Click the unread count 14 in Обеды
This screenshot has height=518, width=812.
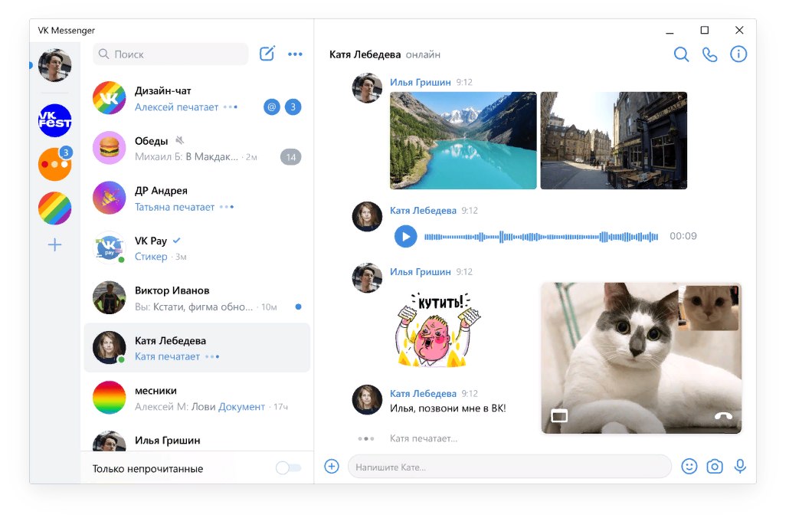291,157
